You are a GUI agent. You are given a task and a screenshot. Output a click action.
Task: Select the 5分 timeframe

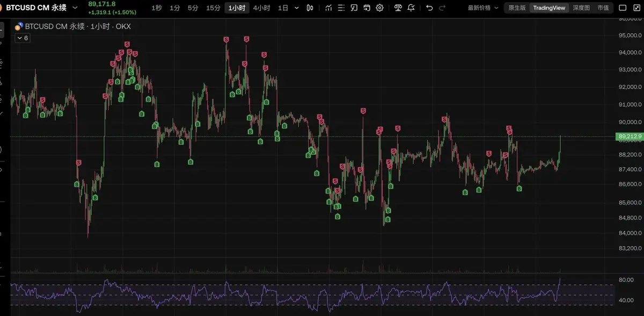pyautogui.click(x=193, y=8)
